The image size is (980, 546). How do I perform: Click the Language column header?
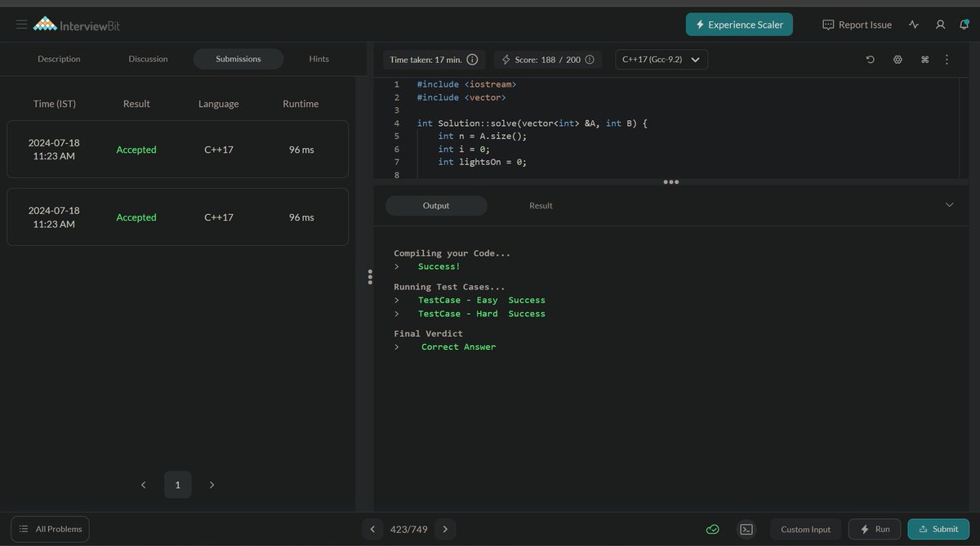[219, 104]
